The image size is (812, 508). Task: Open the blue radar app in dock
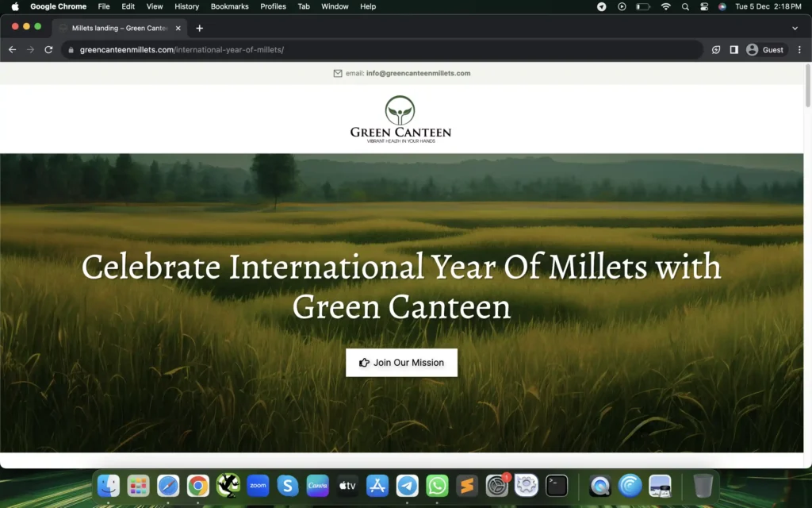[630, 486]
